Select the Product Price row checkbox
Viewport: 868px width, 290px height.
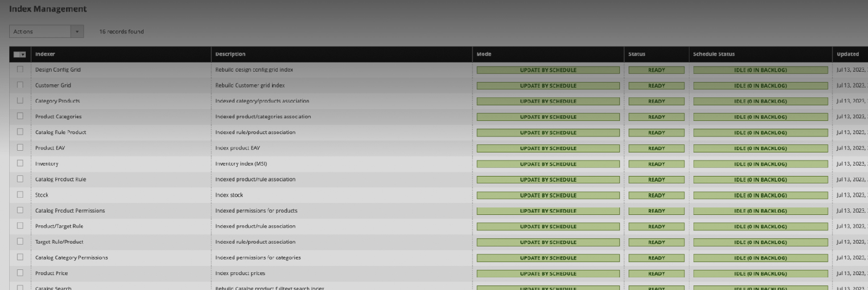[x=20, y=273]
